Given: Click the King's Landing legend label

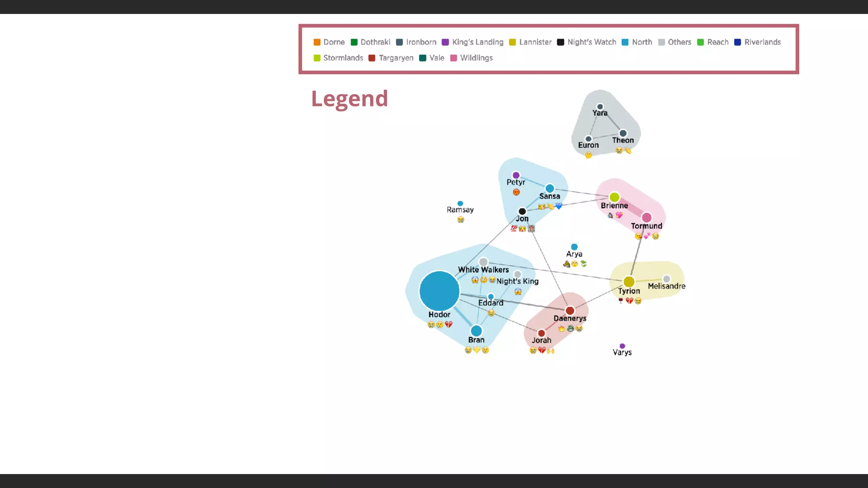Looking at the screenshot, I should 478,42.
